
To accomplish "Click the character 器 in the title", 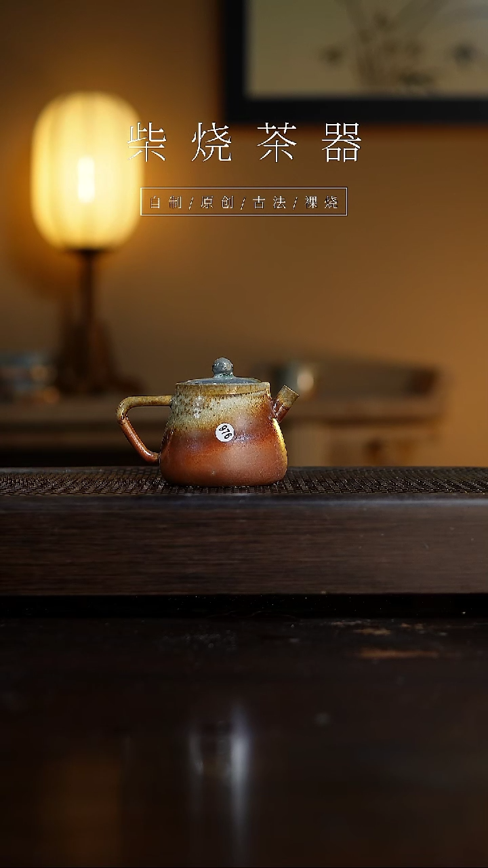I will [x=342, y=142].
